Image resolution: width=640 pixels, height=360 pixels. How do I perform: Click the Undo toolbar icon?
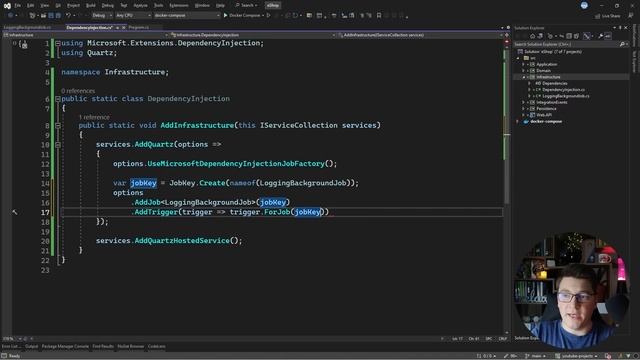pyautogui.click(x=68, y=16)
